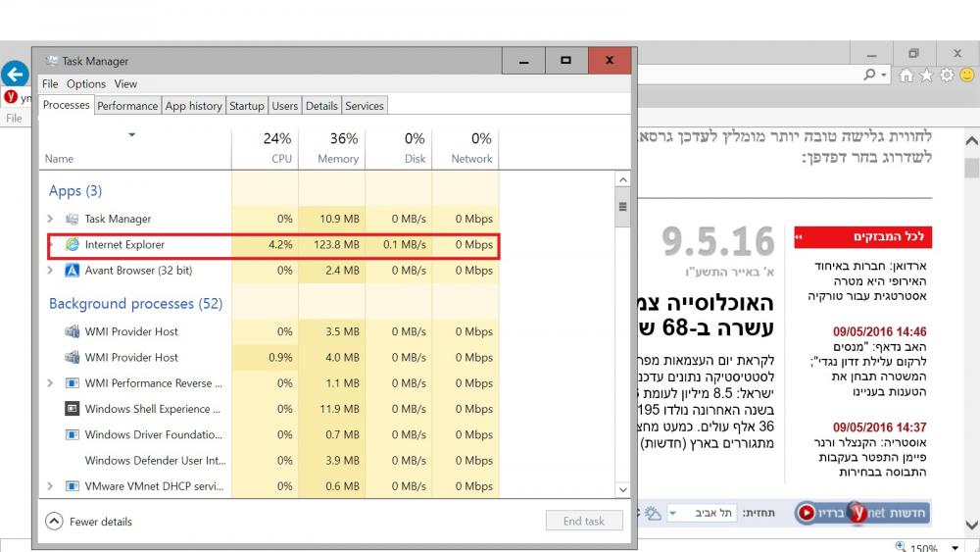Click the Name column header
This screenshot has width=980, height=552.
point(135,148)
